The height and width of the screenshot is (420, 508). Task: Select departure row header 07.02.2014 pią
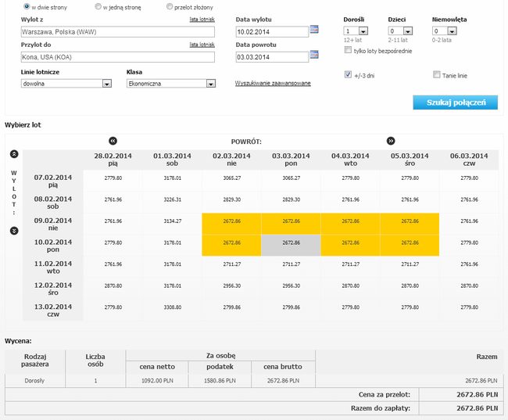point(53,181)
